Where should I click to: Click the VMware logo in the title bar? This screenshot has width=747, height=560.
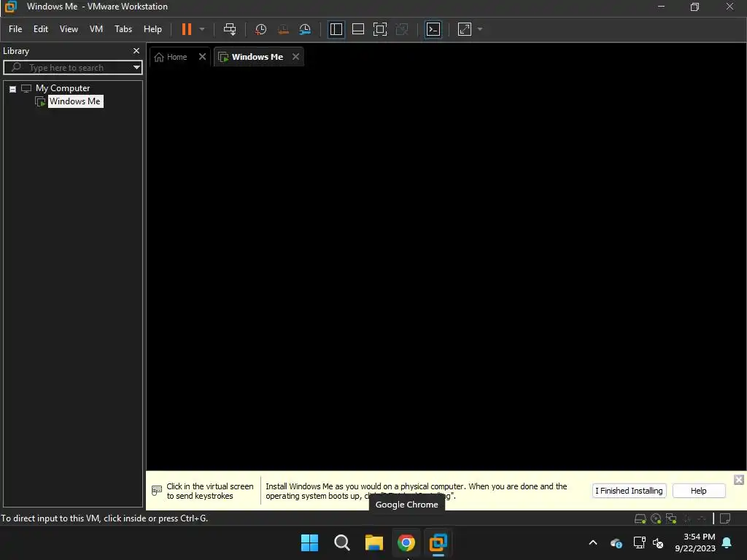(x=10, y=7)
